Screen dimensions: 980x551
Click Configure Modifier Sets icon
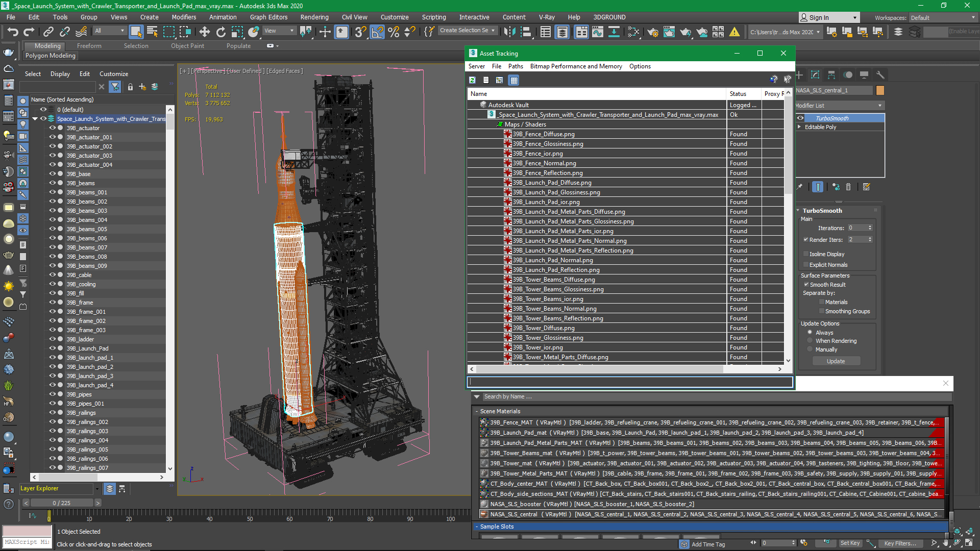866,187
